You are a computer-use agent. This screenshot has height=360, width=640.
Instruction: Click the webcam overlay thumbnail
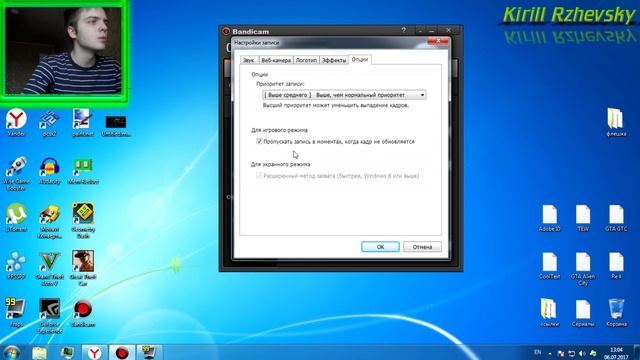coord(64,51)
